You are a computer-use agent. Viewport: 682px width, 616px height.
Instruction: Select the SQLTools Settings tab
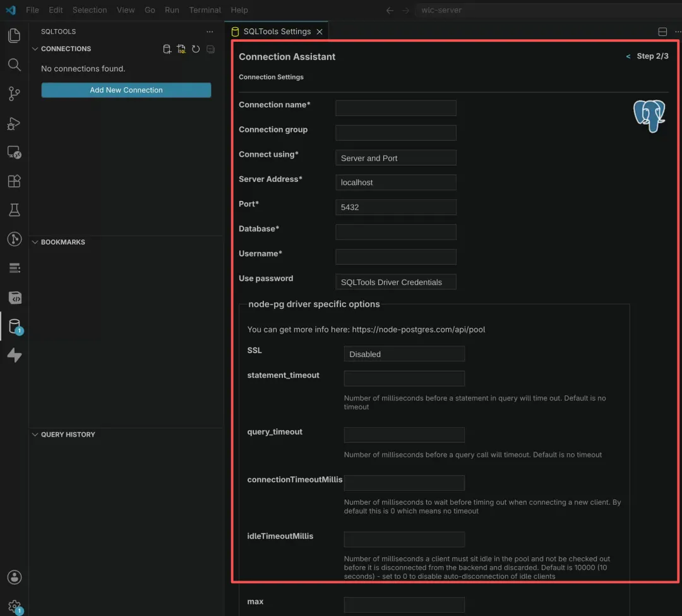tap(277, 32)
